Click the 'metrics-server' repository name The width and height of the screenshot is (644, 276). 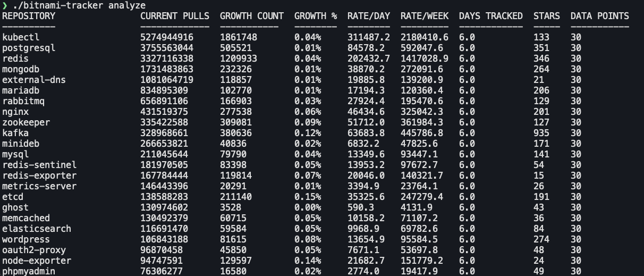point(39,186)
